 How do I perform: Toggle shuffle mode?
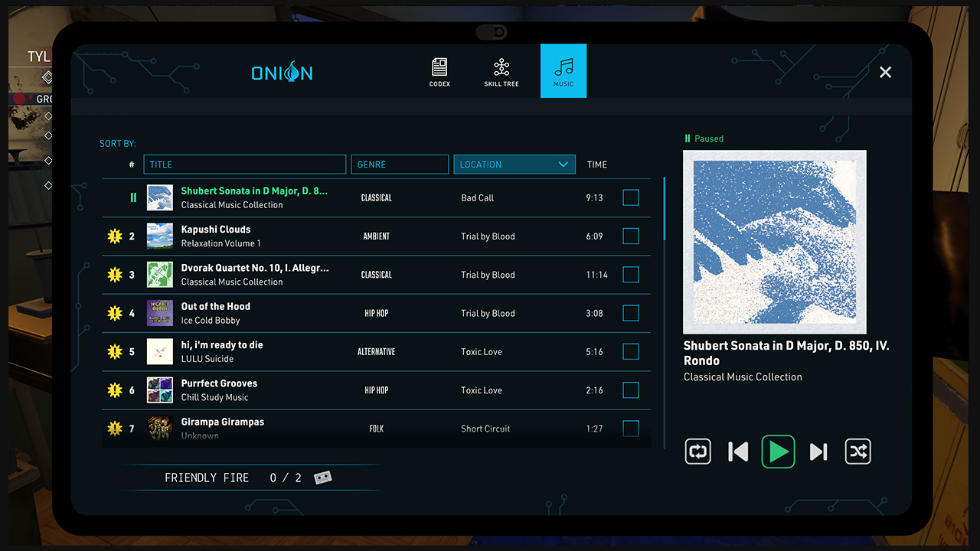coord(858,452)
